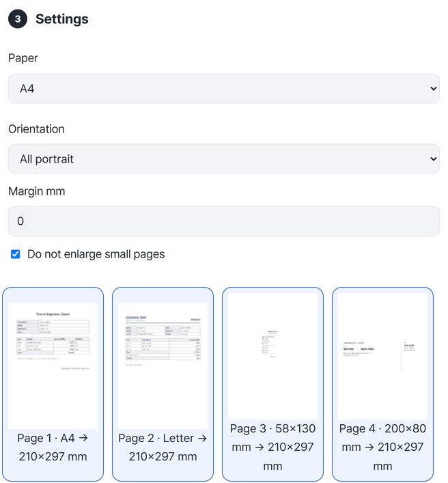This screenshot has height=483, width=448.
Task: Click the Margin mm field label
Action: coord(37,191)
